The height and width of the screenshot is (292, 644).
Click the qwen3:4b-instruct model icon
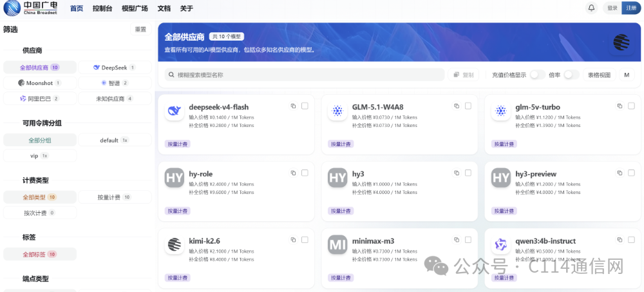500,245
